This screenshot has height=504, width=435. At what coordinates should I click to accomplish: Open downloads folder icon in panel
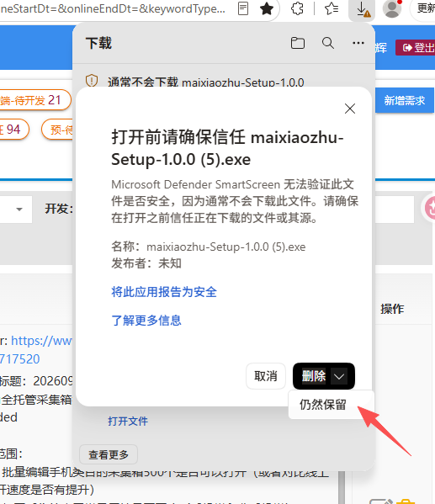(x=297, y=43)
